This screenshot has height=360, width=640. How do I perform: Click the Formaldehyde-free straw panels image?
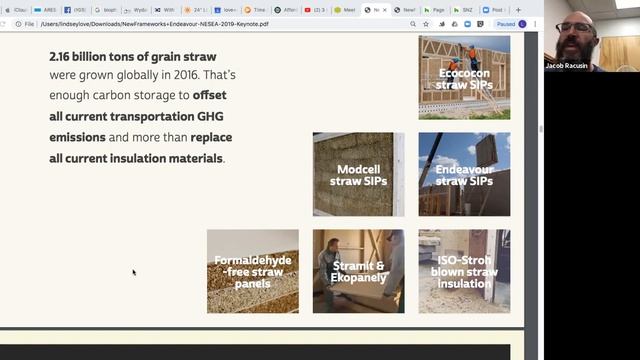(253, 271)
